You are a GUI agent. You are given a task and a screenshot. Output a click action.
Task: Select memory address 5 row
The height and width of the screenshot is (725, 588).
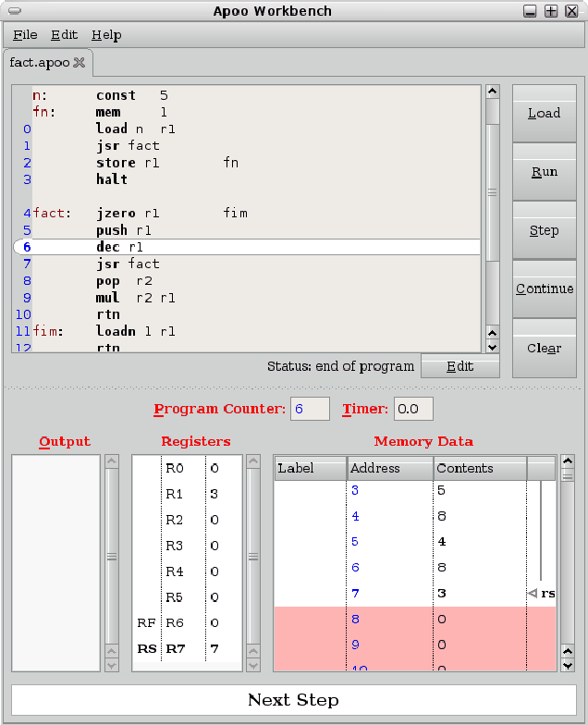point(415,542)
